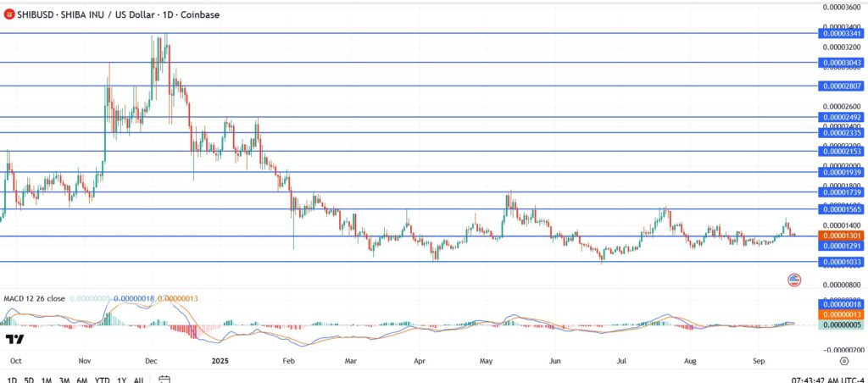
Task: Switch chart range to 3M
Action: click(64, 380)
